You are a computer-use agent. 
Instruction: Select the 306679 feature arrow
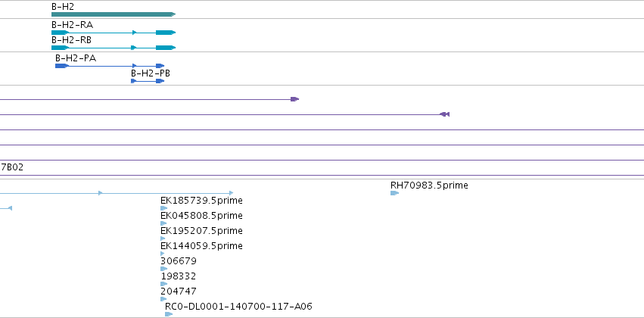click(x=164, y=269)
